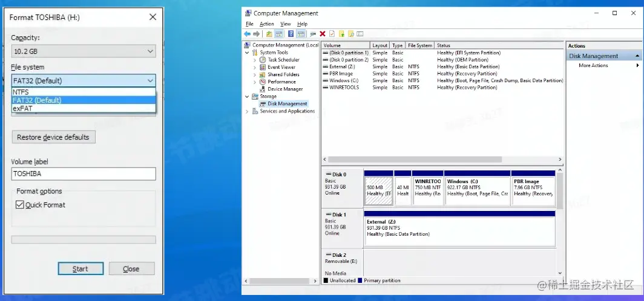Click the Start button in Format dialog
The width and height of the screenshot is (644, 301).
[x=80, y=268]
